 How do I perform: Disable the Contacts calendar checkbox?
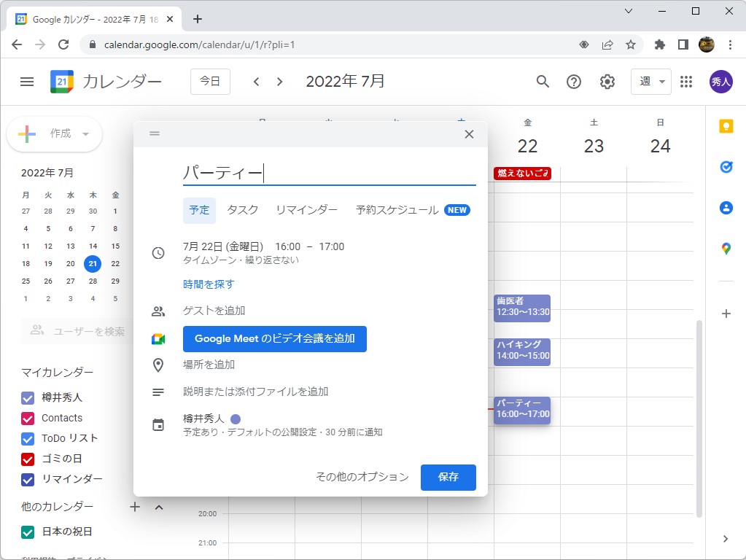27,418
